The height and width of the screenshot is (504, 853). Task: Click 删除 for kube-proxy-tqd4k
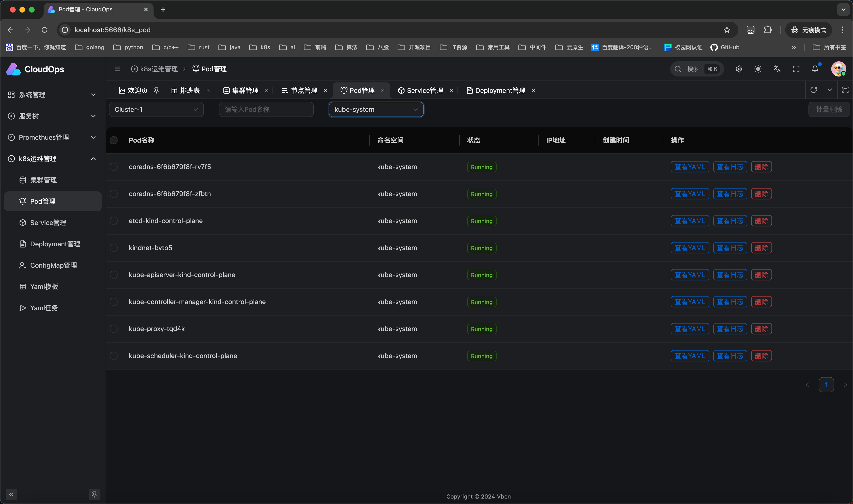coord(761,329)
